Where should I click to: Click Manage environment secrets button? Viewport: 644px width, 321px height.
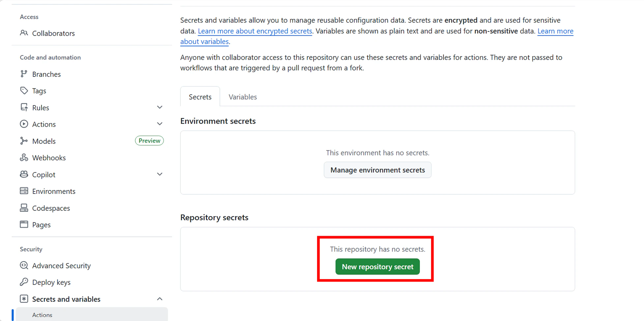[377, 170]
